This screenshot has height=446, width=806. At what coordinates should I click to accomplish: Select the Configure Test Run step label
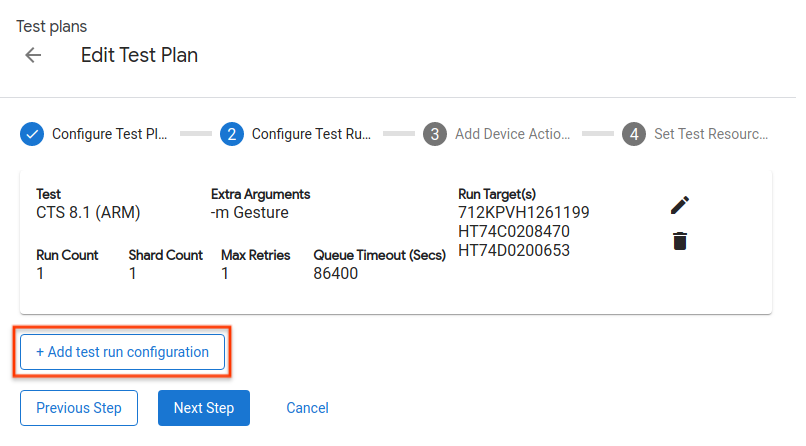point(310,134)
